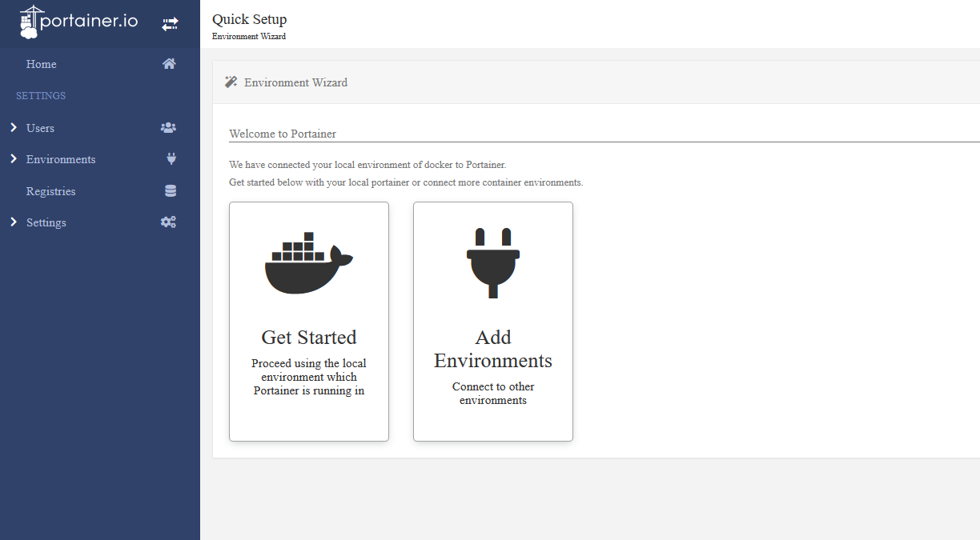
Task: Click the Environment Wizard breadcrumb under Quick Setup
Action: tap(249, 37)
